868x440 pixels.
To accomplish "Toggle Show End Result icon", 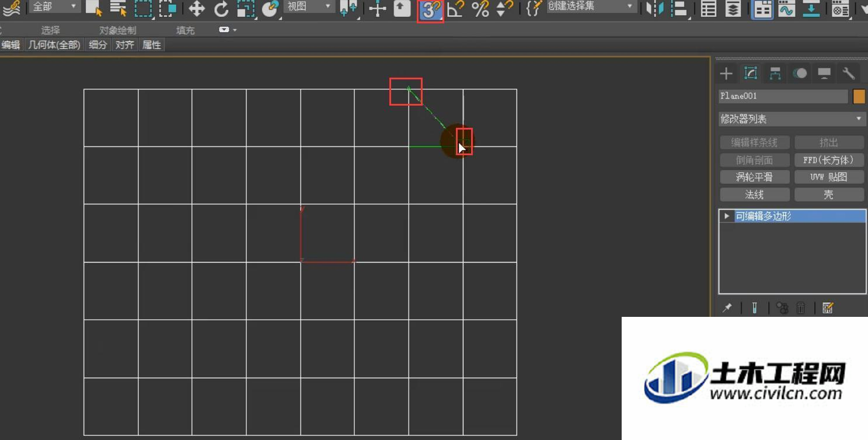I will pos(755,308).
